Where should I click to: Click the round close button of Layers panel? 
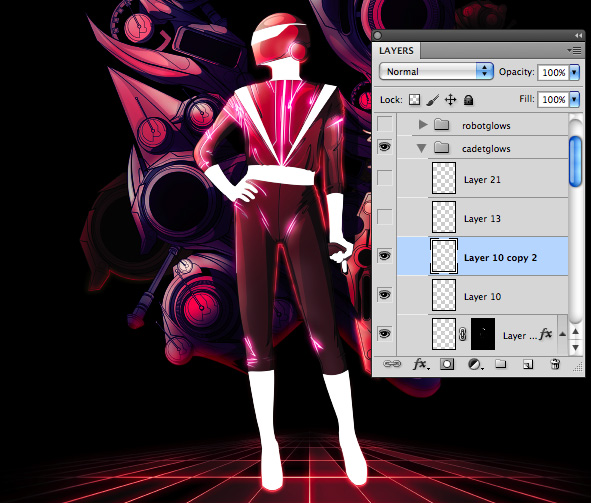378,36
